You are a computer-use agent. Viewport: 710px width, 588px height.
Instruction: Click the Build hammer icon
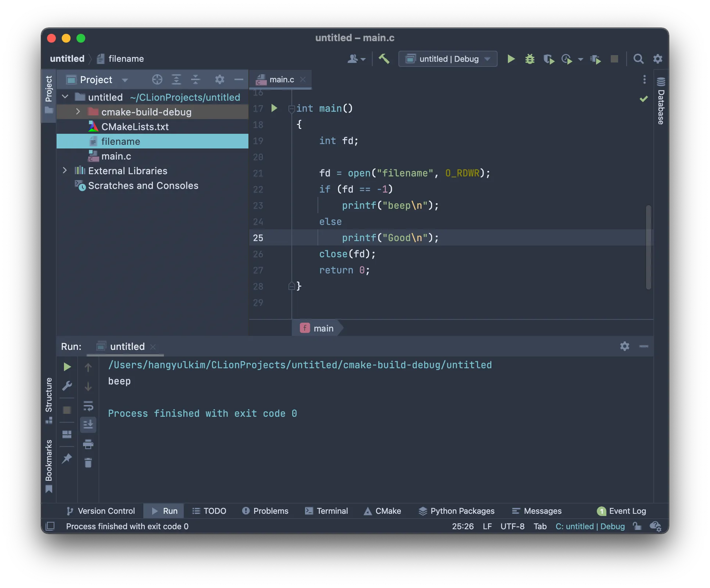384,59
